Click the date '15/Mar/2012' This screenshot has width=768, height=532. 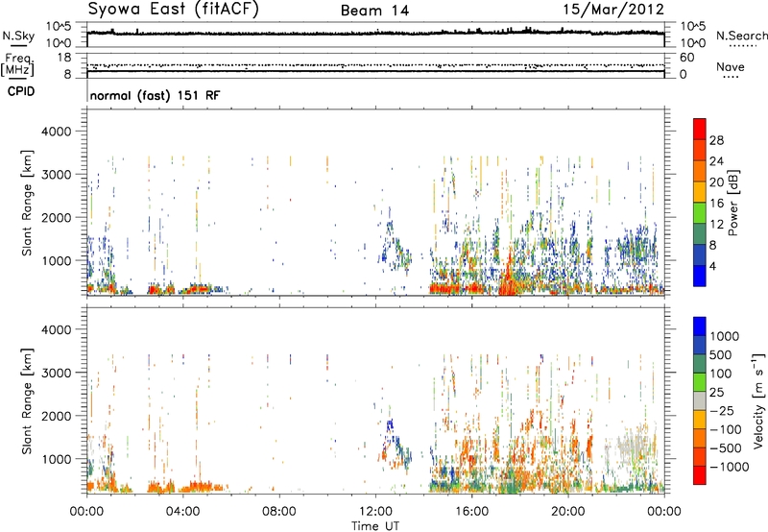(x=613, y=10)
